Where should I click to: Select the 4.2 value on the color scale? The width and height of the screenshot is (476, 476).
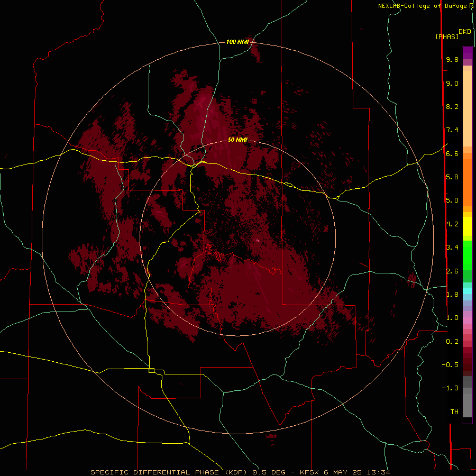click(452, 224)
